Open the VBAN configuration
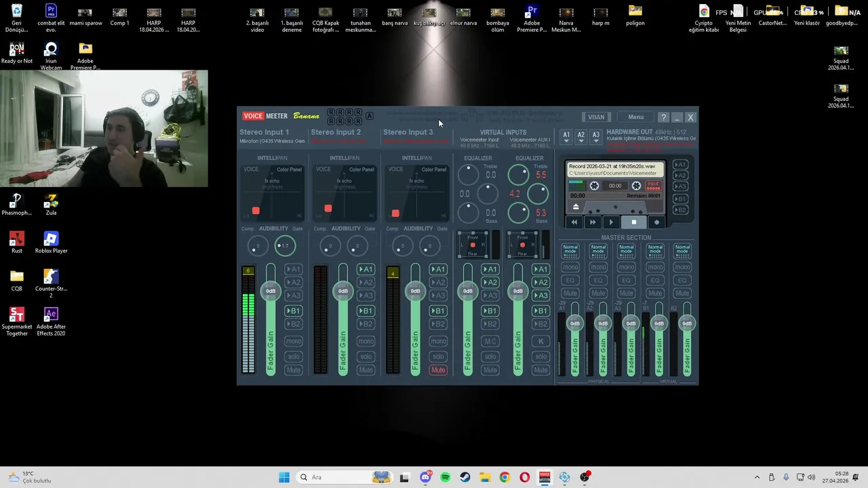This screenshot has height=488, width=868. click(596, 117)
